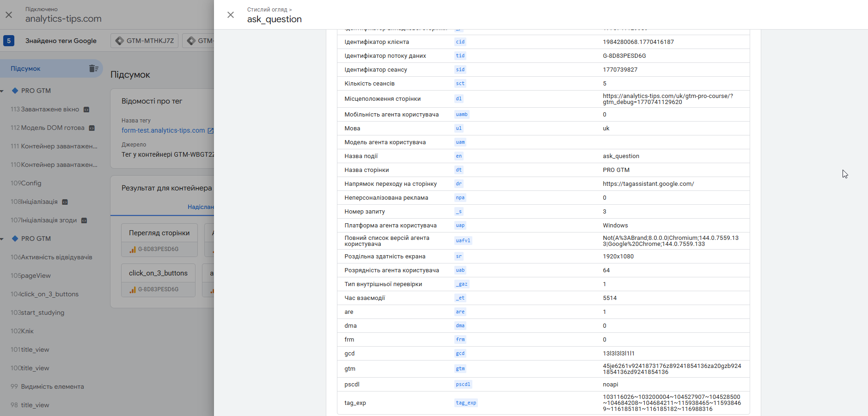The width and height of the screenshot is (868, 416).
Task: Close the ask_question detail panel
Action: 231,15
